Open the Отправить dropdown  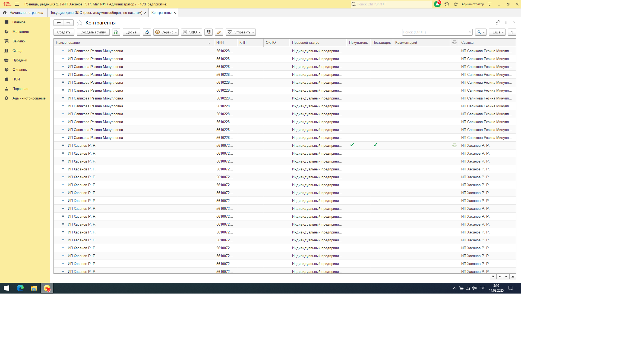tap(241, 32)
